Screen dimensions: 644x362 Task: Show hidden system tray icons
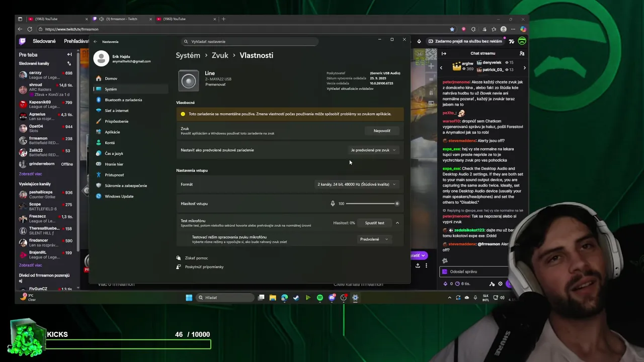click(x=449, y=298)
